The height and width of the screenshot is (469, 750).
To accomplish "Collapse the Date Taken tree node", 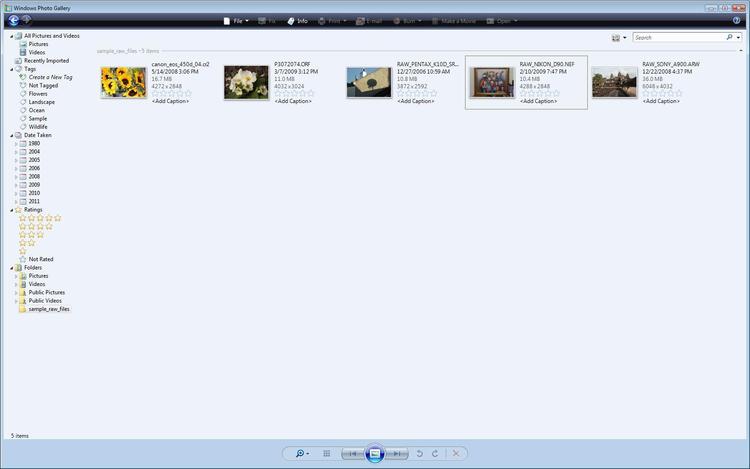I will point(11,135).
